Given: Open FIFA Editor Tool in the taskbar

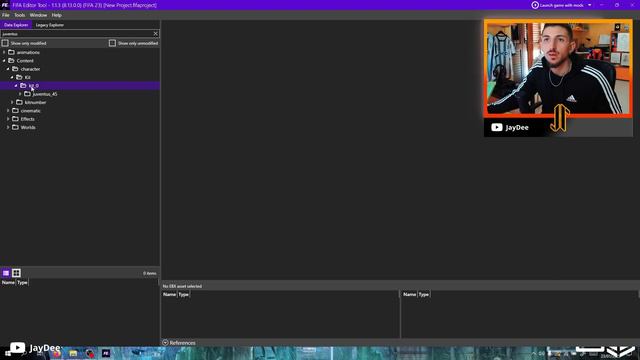Looking at the screenshot, I should click(x=106, y=353).
